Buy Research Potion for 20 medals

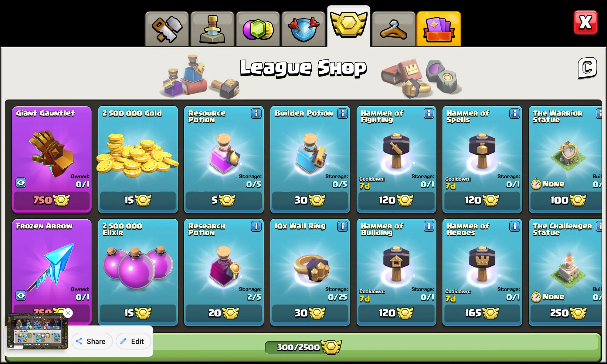(x=224, y=313)
